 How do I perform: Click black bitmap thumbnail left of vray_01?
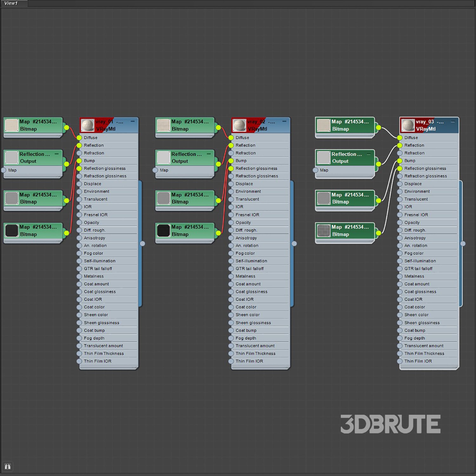[12, 231]
